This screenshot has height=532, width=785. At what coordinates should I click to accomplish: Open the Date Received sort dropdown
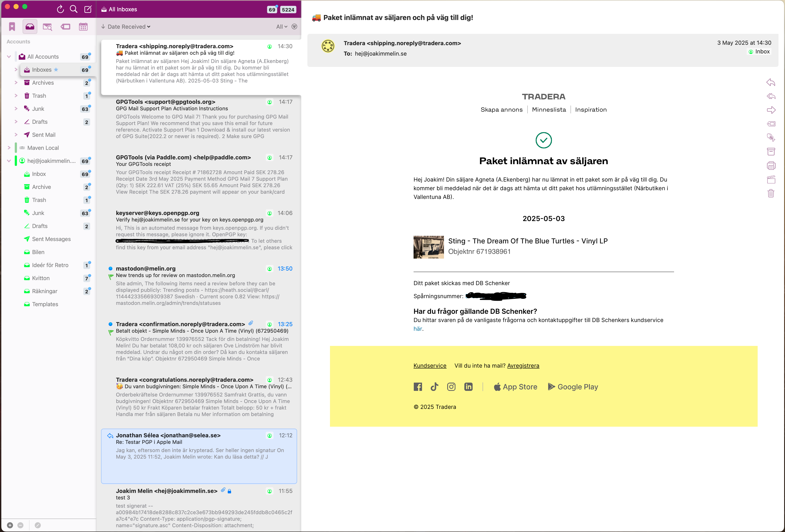[126, 27]
